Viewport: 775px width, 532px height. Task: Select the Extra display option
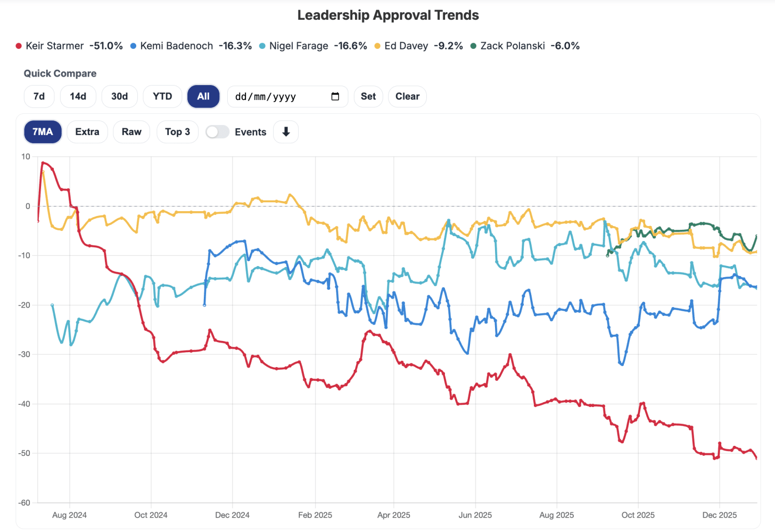(87, 131)
